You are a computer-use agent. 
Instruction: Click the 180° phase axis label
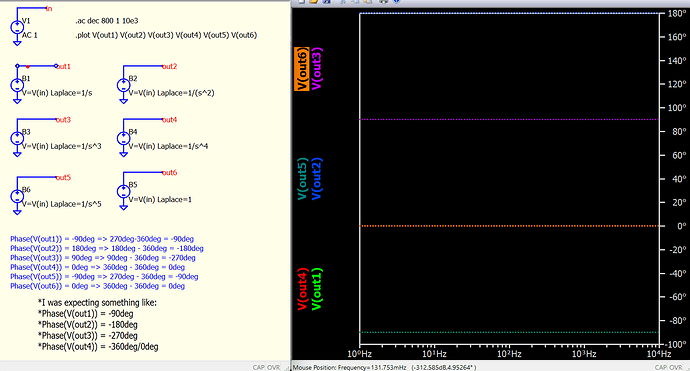click(x=677, y=14)
